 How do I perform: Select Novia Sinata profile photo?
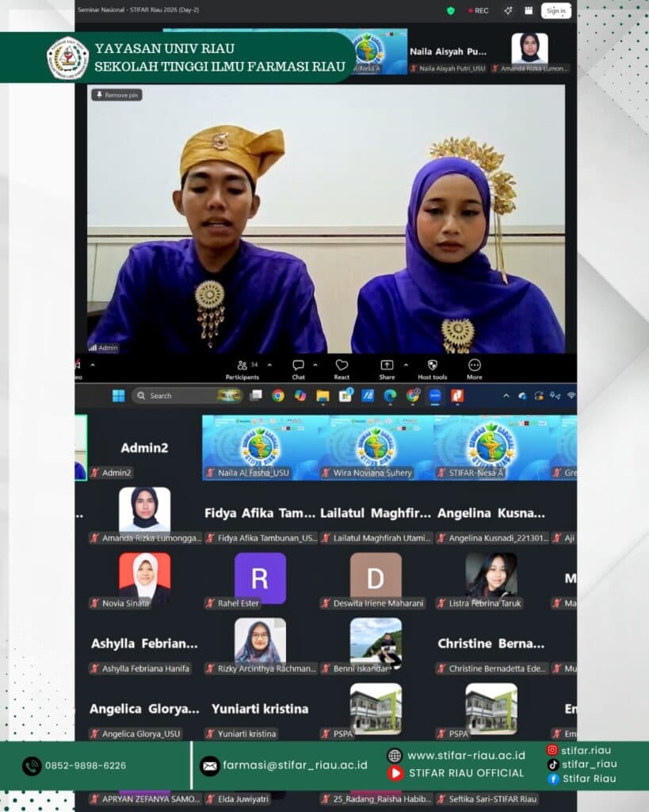pos(144,577)
